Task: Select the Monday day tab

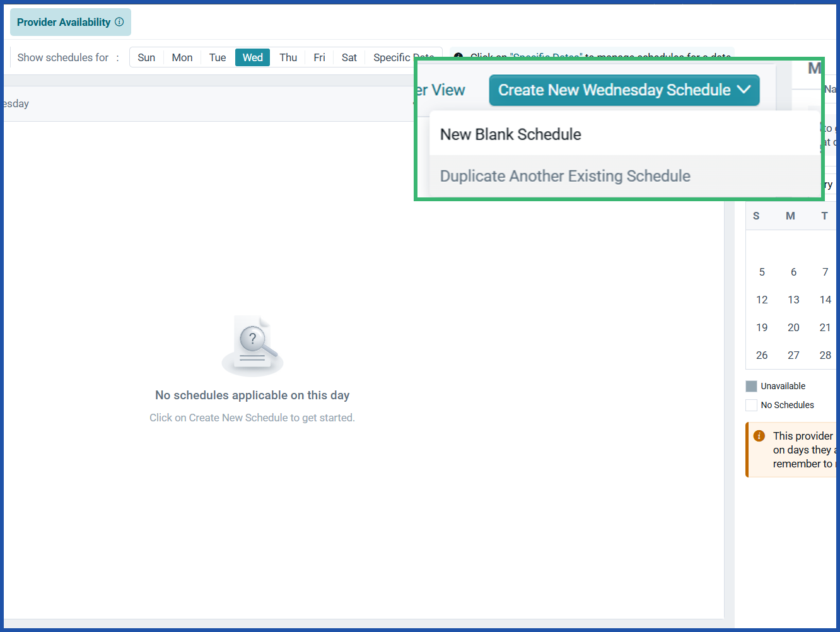Action: click(x=182, y=57)
